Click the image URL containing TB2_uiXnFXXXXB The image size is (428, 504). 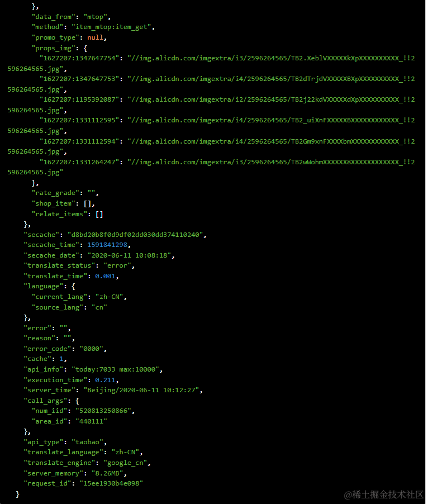pyautogui.click(x=270, y=120)
